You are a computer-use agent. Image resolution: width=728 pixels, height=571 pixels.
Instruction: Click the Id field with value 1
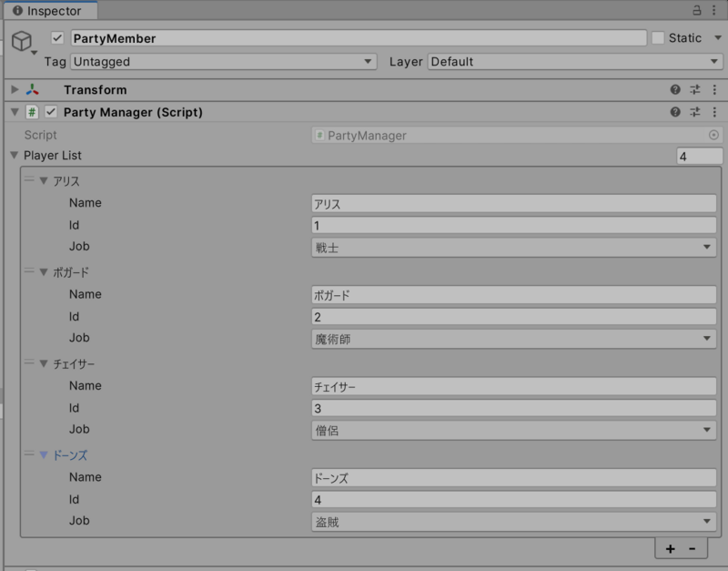tap(513, 225)
